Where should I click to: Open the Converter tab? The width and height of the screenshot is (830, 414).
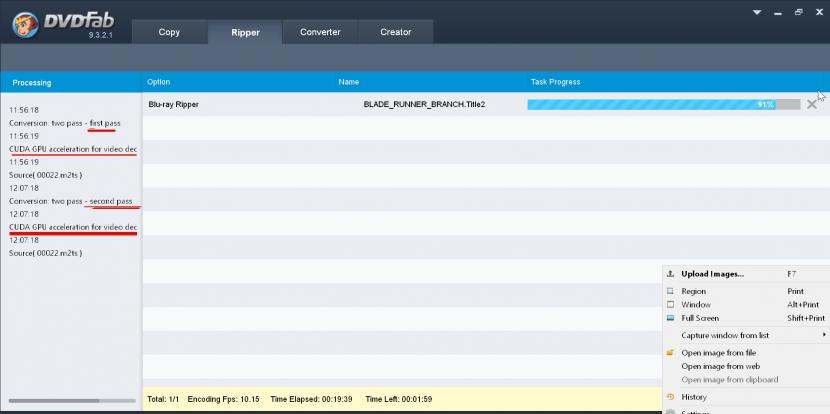click(320, 32)
